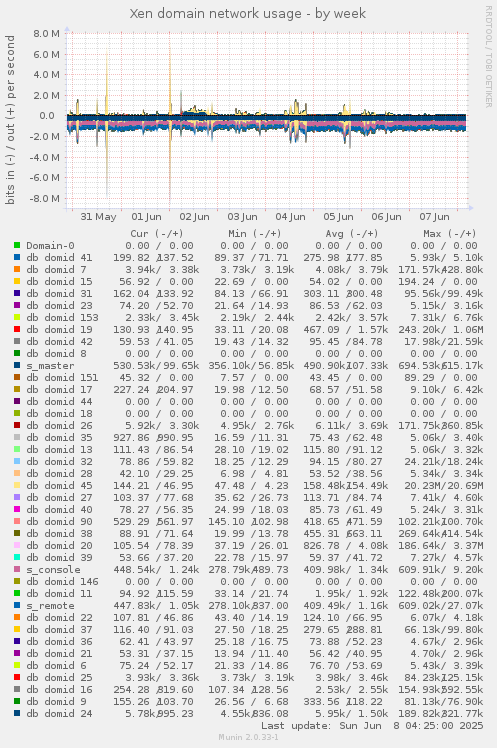Click the 'db domid 153' legend label
This screenshot has width=497, height=748.
62,318
